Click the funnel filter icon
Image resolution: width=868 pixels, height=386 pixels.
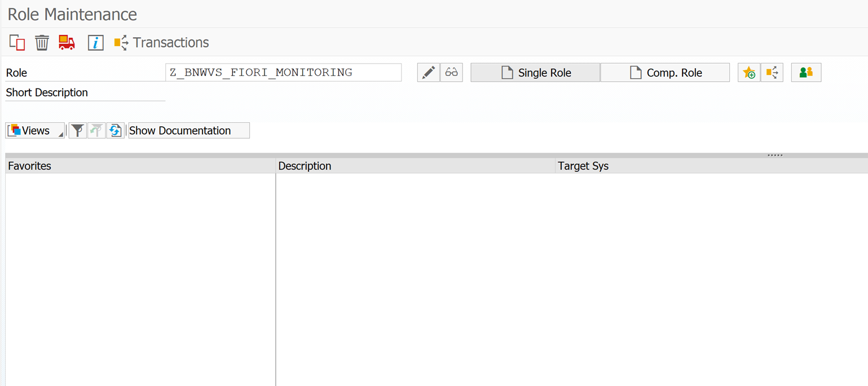point(77,131)
